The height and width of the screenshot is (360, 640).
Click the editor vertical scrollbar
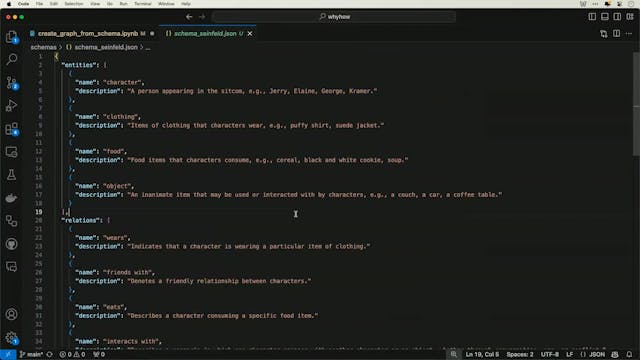(636, 104)
